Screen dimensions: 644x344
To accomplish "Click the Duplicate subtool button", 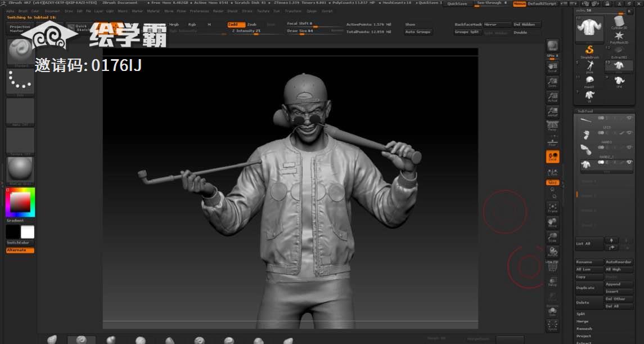I will pyautogui.click(x=589, y=288).
